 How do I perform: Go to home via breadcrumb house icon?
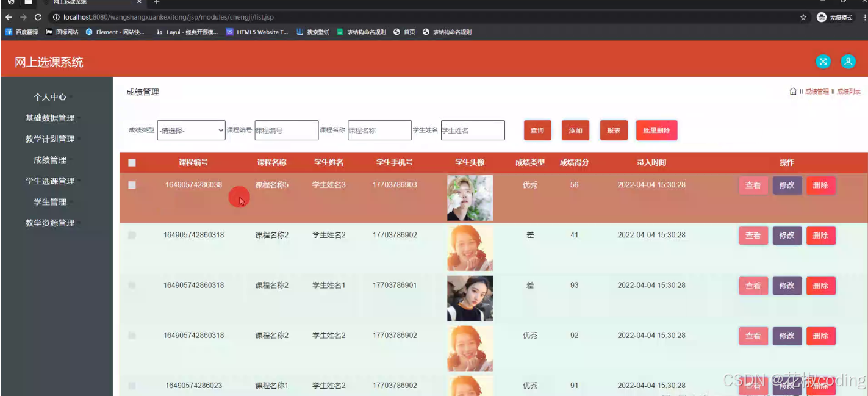(x=793, y=92)
